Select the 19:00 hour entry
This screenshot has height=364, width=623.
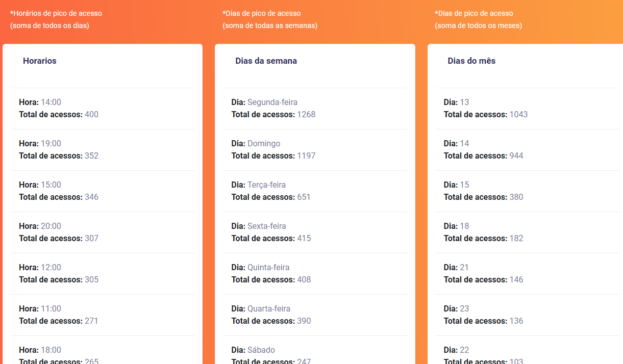pos(103,150)
